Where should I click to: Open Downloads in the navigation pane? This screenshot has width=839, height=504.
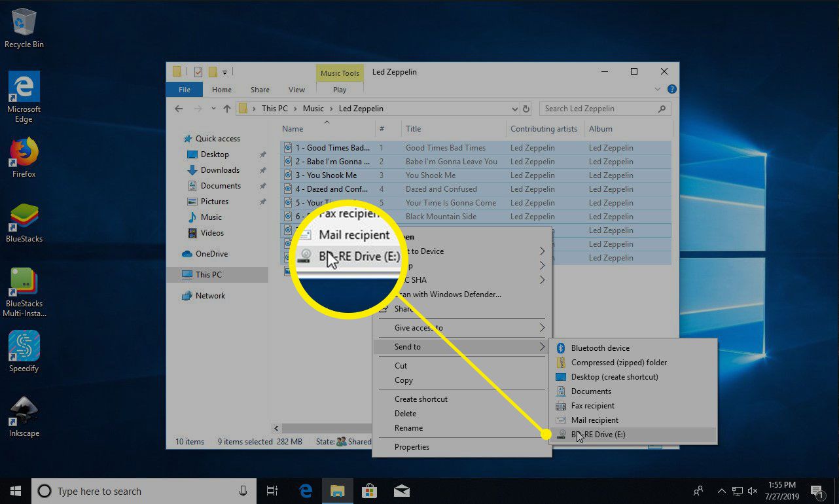coord(220,170)
